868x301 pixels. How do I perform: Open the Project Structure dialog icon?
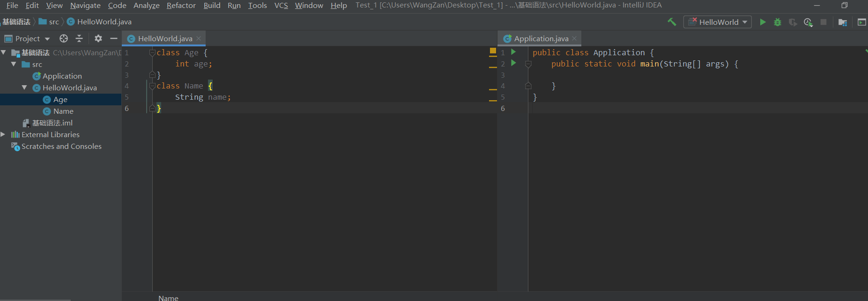pos(842,22)
